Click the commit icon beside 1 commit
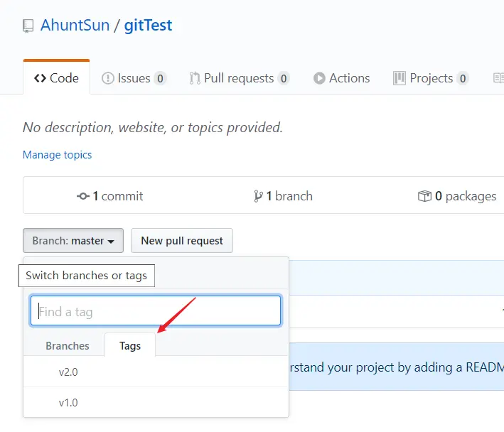This screenshot has width=504, height=432. point(83,196)
